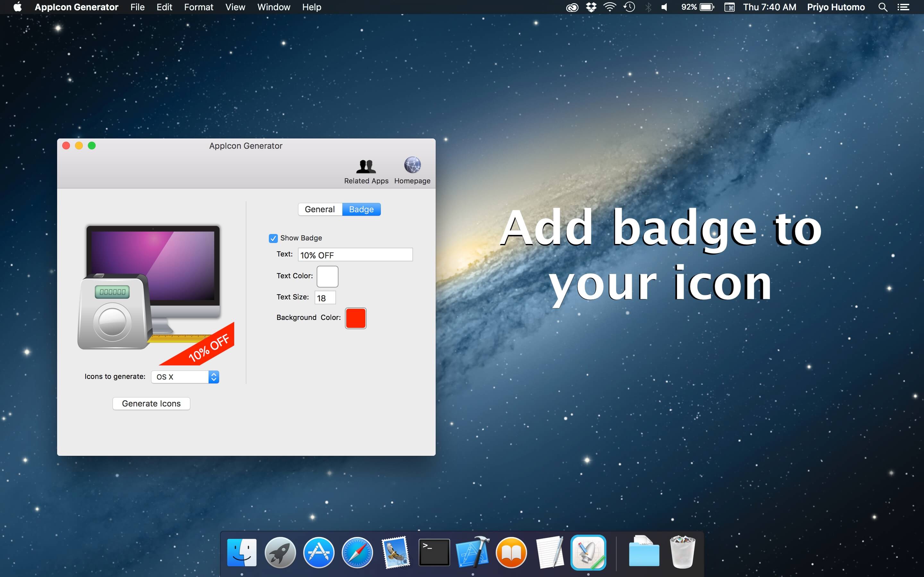
Task: Open the red Background Color picker
Action: (x=355, y=318)
